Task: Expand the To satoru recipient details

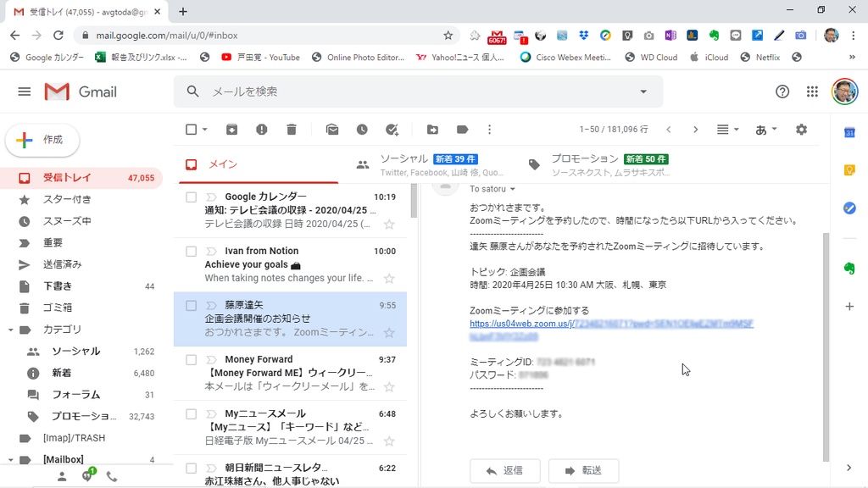Action: click(x=513, y=189)
